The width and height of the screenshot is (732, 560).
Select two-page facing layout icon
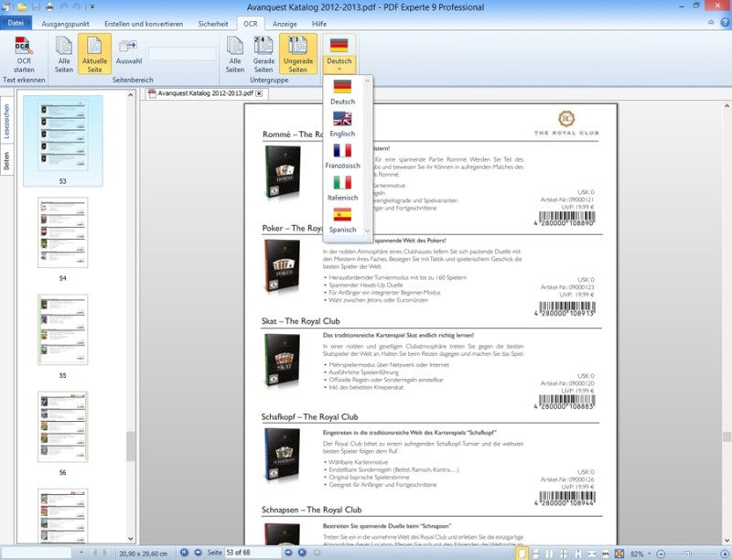[x=550, y=554]
